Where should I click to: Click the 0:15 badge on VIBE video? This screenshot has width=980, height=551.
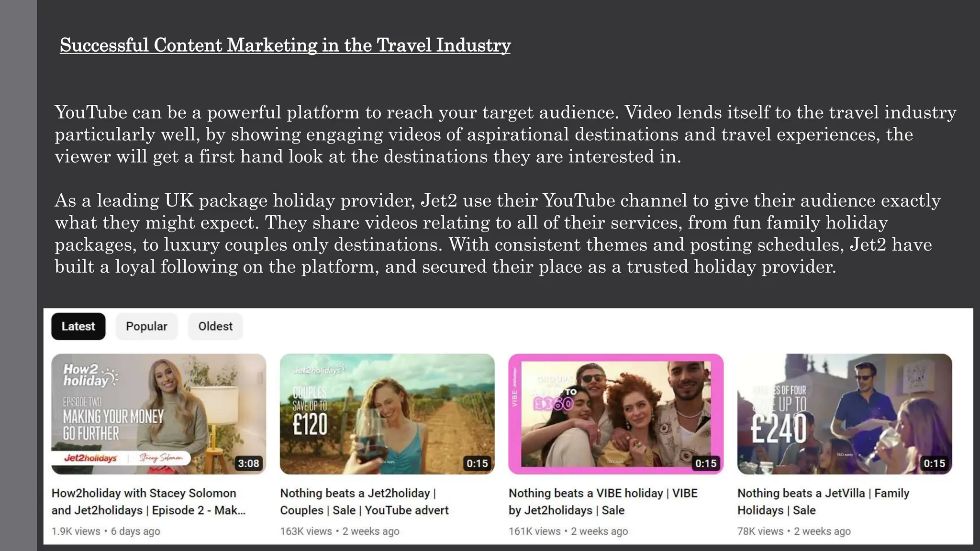[x=706, y=463]
